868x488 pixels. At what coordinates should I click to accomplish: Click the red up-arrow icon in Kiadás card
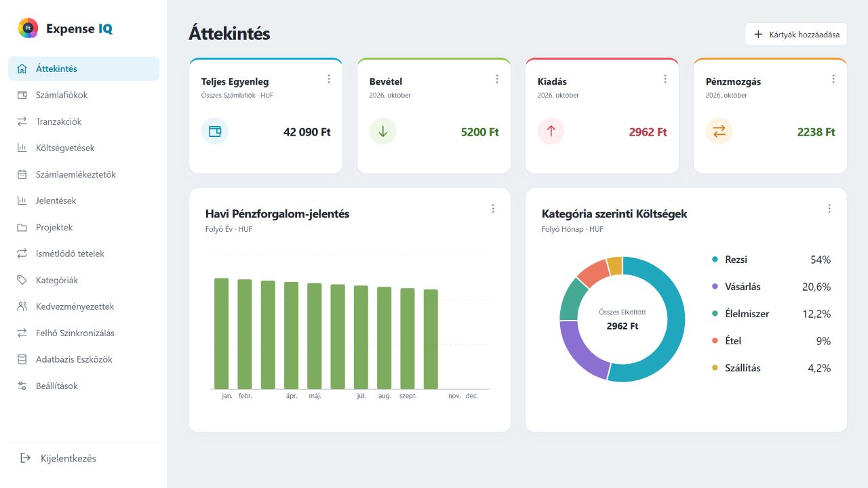click(x=551, y=131)
